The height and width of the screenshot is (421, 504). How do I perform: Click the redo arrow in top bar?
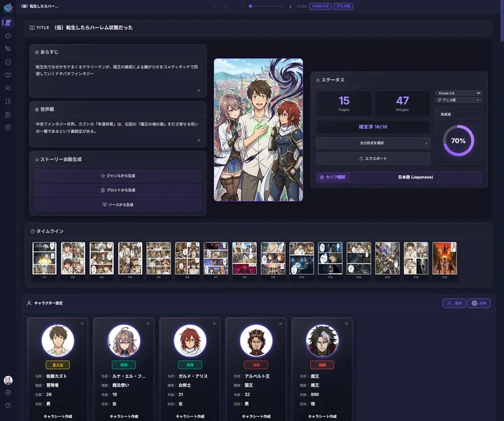pos(225,6)
